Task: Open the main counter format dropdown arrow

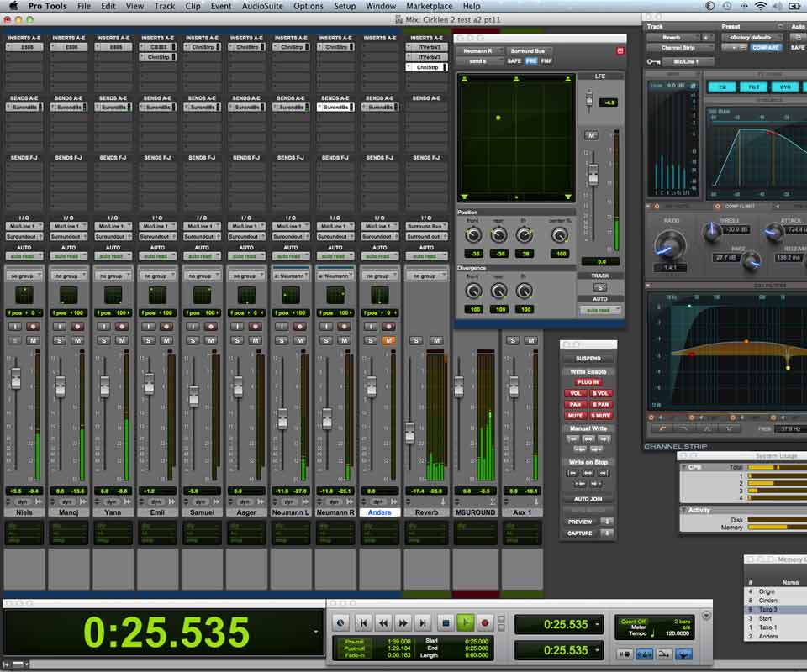Action: [315, 632]
